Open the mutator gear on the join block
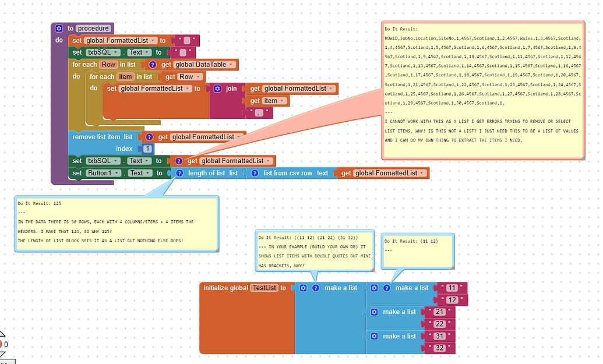This screenshot has width=603, height=364. pos(217,89)
